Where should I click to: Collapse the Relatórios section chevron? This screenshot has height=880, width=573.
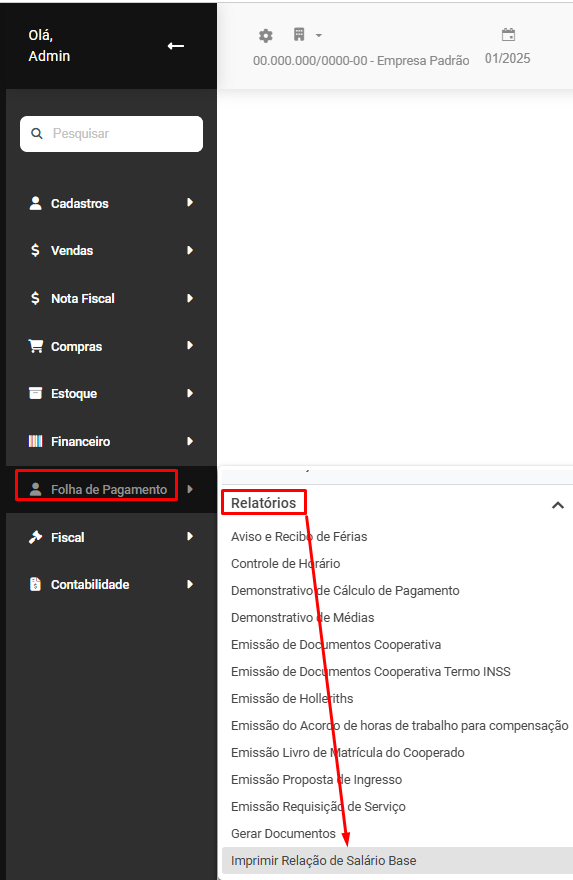click(x=557, y=505)
